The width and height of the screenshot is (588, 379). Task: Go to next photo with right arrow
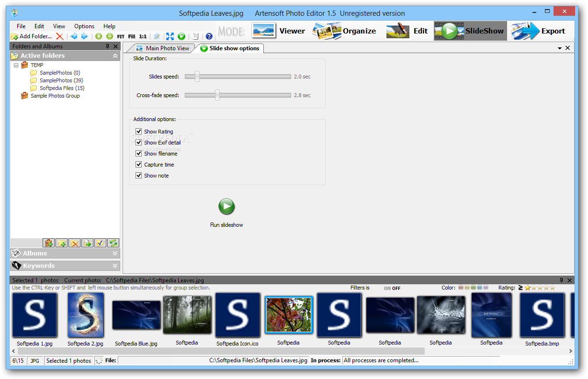[x=84, y=36]
